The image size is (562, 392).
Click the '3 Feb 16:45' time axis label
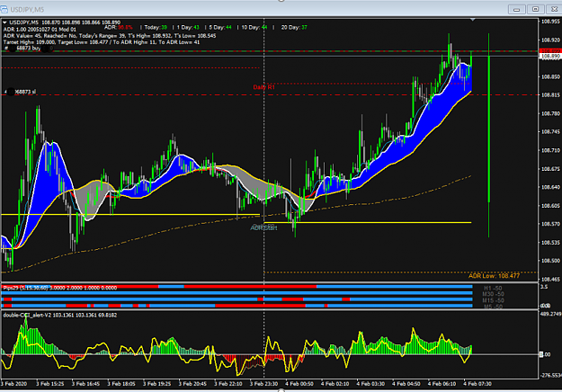tap(85, 384)
